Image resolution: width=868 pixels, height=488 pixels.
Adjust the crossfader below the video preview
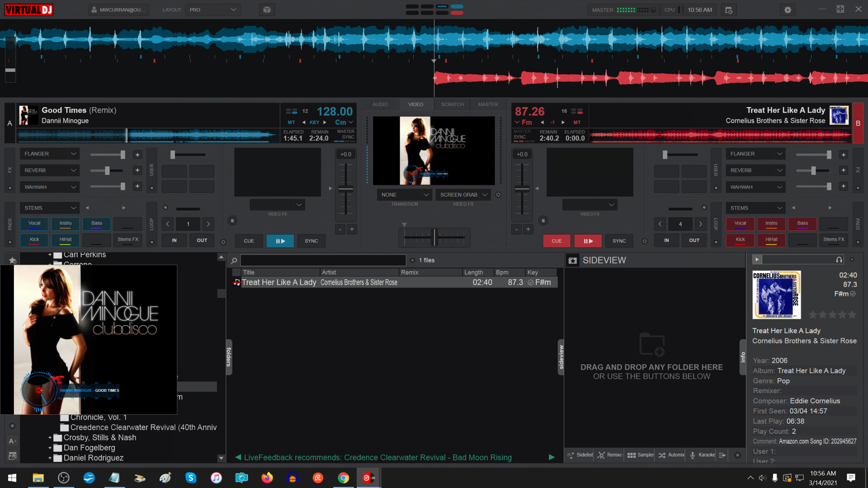coord(434,237)
